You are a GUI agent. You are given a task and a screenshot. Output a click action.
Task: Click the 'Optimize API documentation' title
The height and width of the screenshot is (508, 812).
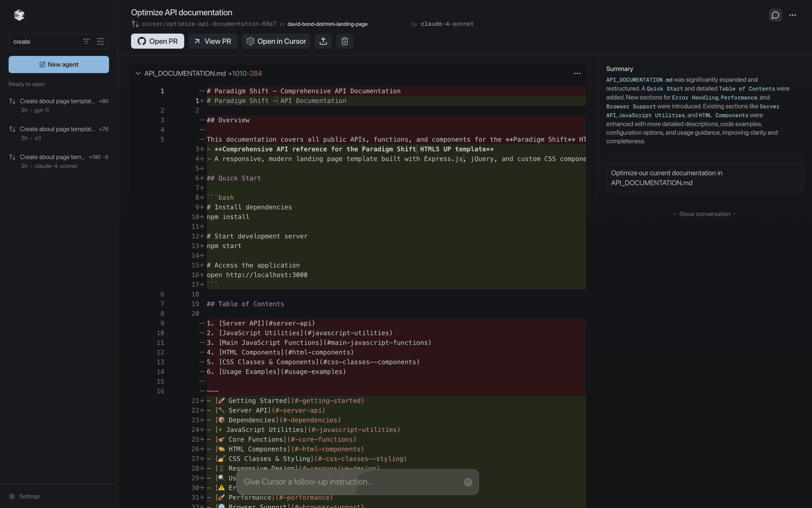tap(181, 12)
